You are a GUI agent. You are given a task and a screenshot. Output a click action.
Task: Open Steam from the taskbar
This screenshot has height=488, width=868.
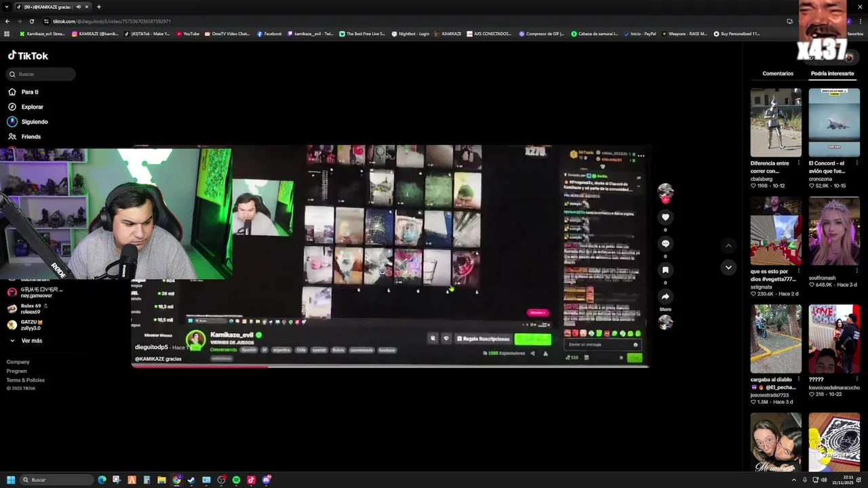(191, 480)
